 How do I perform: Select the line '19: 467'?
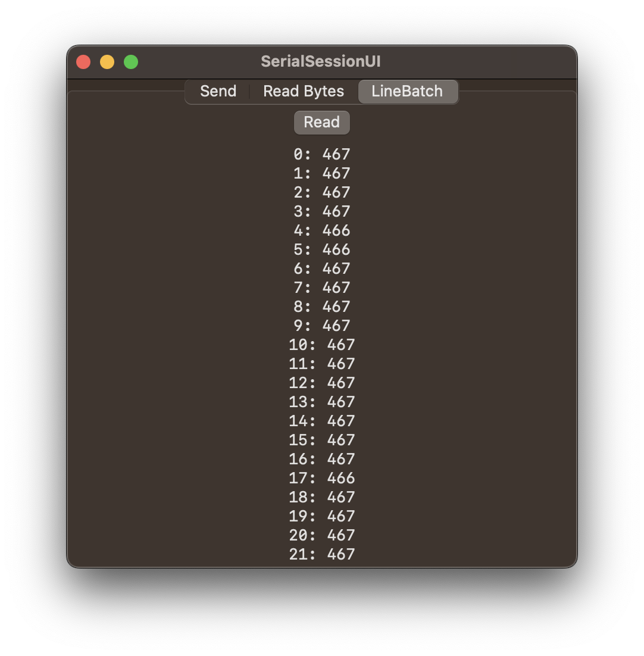point(321,516)
